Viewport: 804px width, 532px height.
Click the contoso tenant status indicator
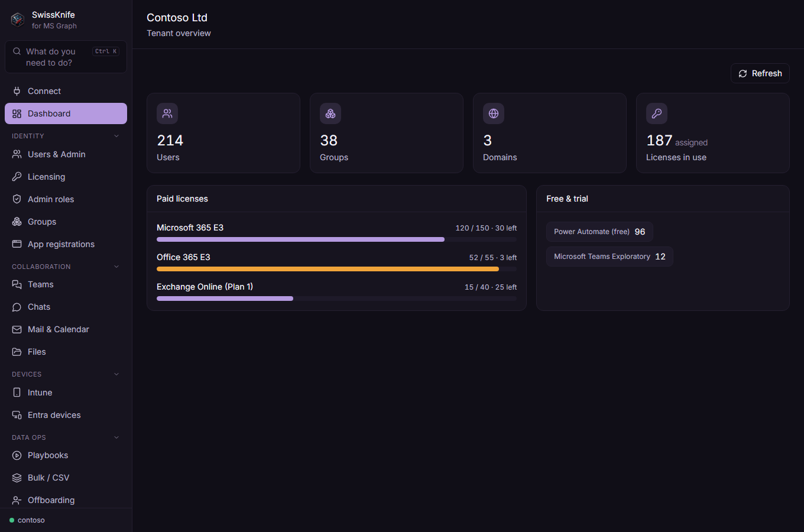tap(27, 520)
